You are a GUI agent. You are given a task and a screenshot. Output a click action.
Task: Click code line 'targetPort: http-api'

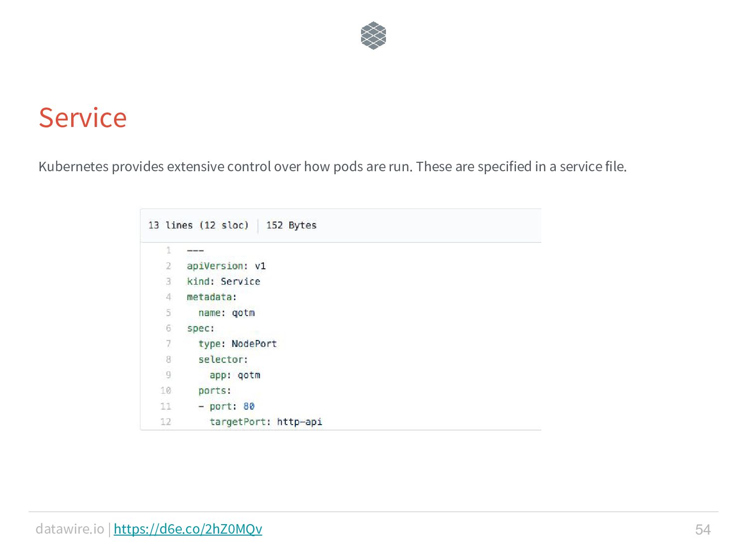click(266, 422)
